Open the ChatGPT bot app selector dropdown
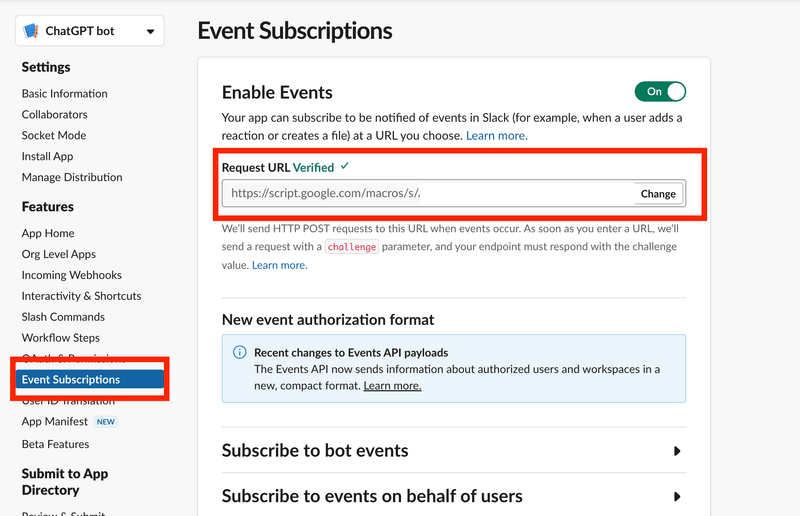Screen dimensions: 800x516 (x=90, y=31)
